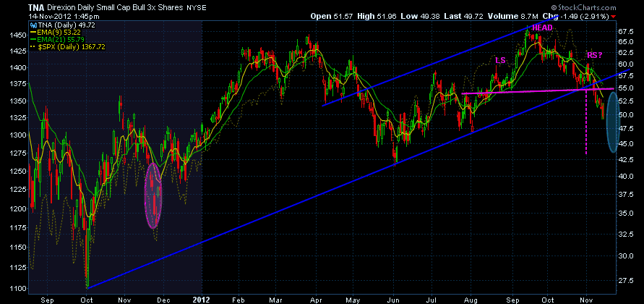Click the Jul label on time axis
Image resolution: width=644 pixels, height=304 pixels.
[x=432, y=300]
